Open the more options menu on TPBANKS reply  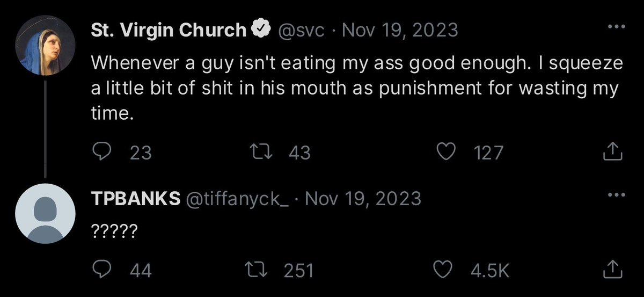tap(614, 195)
